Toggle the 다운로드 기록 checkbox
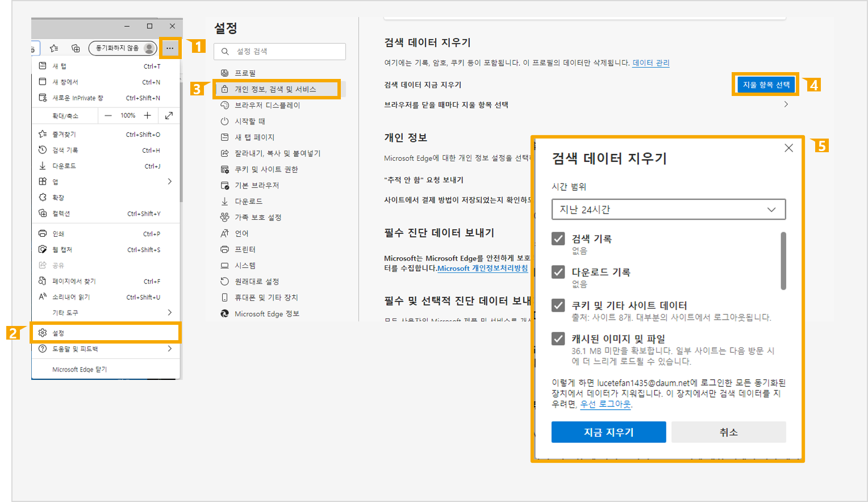Screen dimensions: 868x502 558,272
